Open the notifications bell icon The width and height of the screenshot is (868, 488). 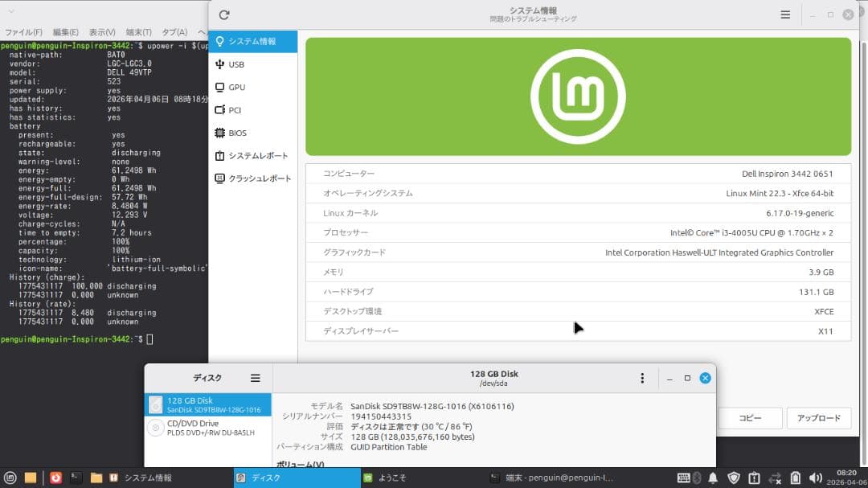pyautogui.click(x=713, y=478)
